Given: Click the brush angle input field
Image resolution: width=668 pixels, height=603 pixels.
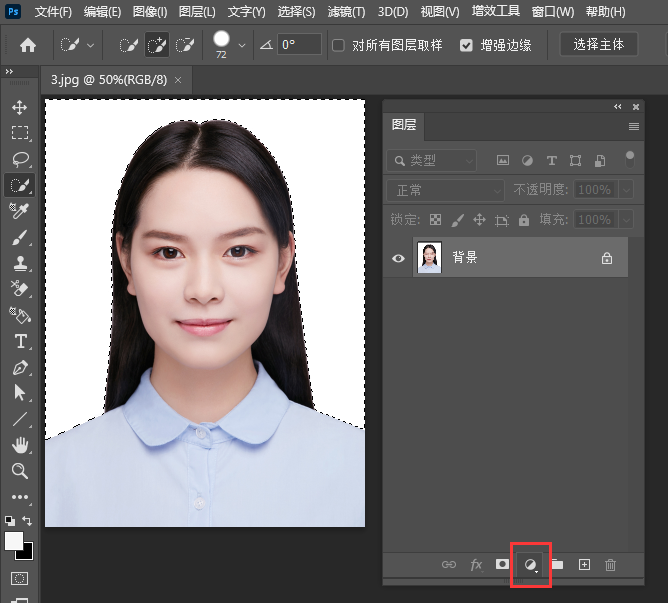Looking at the screenshot, I should coord(299,45).
